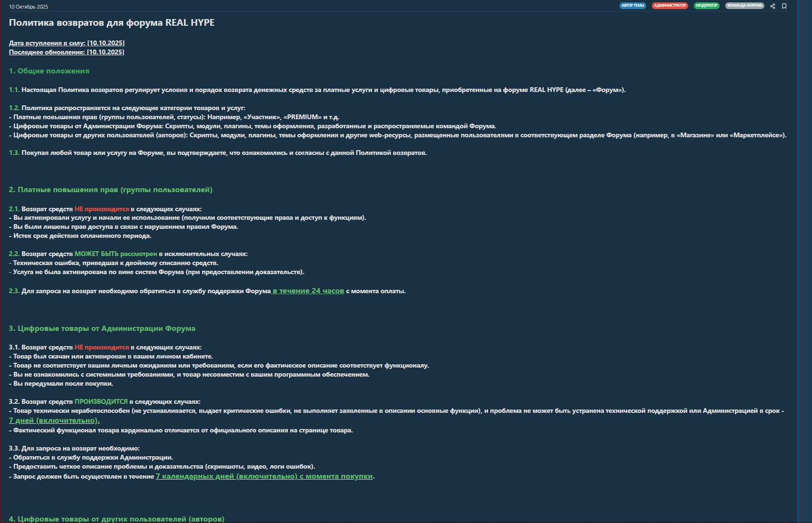Click heading '4. Цифровые товары от других пользователей'
Viewport: 812px width, 523px height.
pyautogui.click(x=116, y=519)
